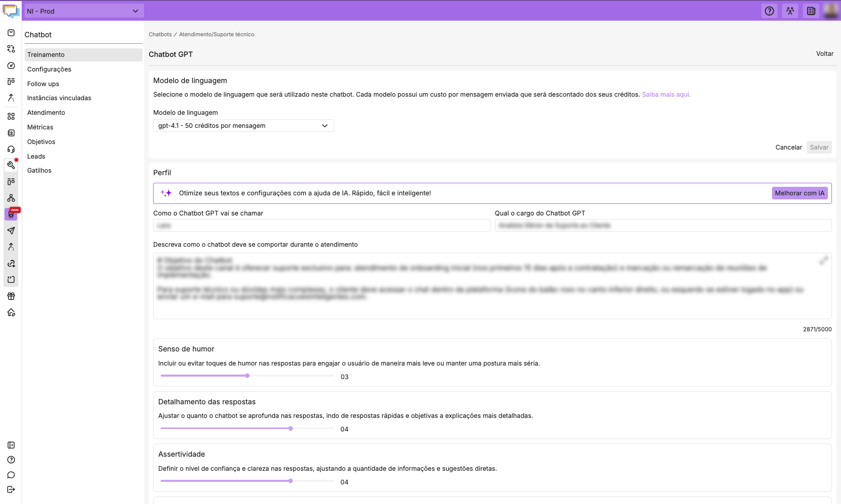This screenshot has height=504, width=841.
Task: Open the gauge dashboard icon in sidebar
Action: [11, 65]
